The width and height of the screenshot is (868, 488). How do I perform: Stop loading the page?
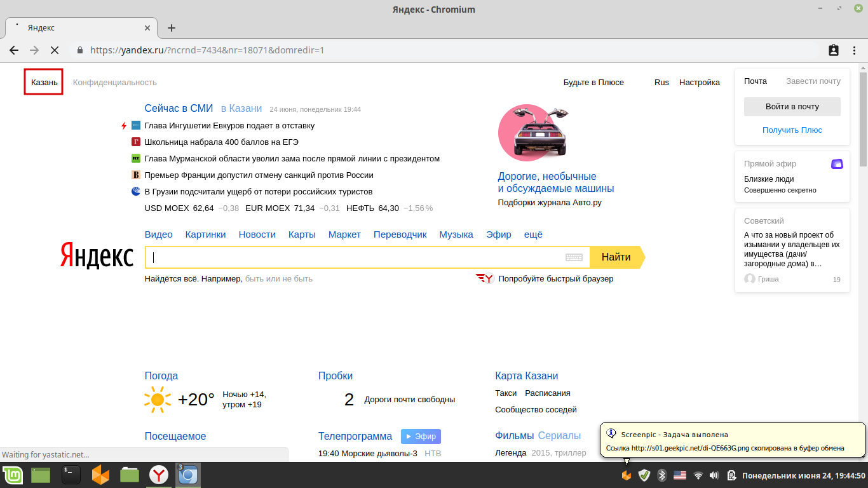[x=55, y=50]
